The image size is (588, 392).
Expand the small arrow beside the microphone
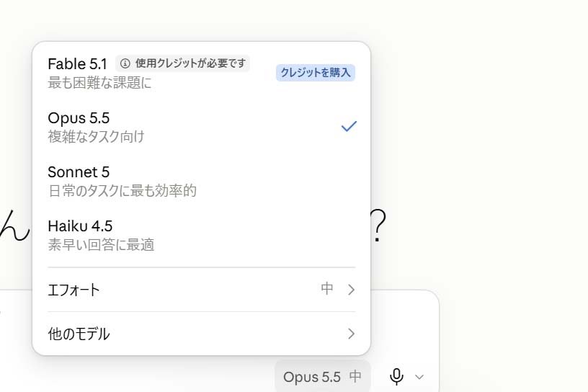click(419, 377)
